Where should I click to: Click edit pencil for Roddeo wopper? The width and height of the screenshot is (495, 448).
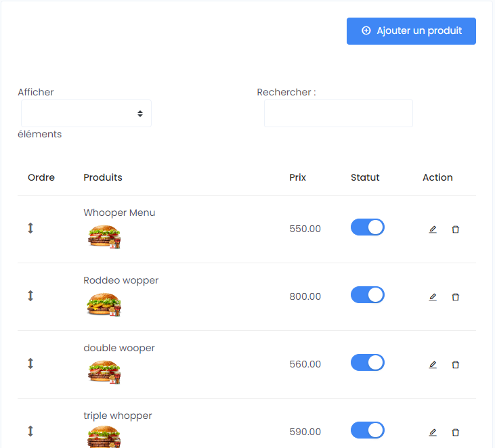(433, 297)
